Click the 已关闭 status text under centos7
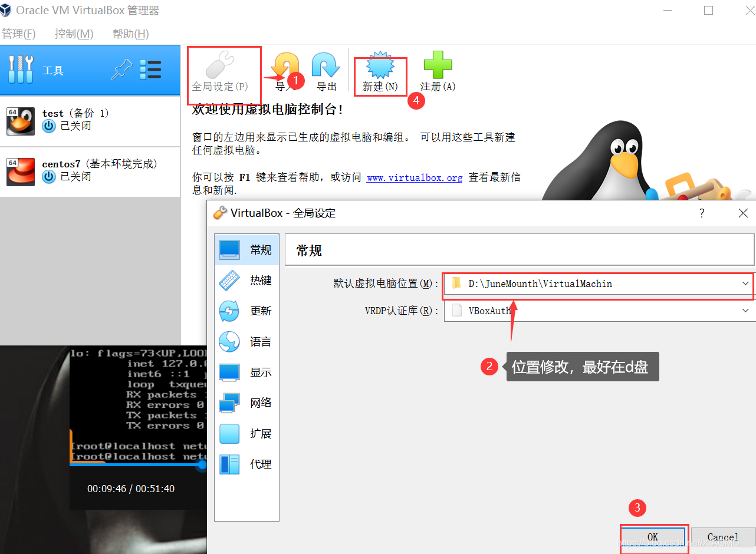756x554 pixels. click(x=75, y=176)
